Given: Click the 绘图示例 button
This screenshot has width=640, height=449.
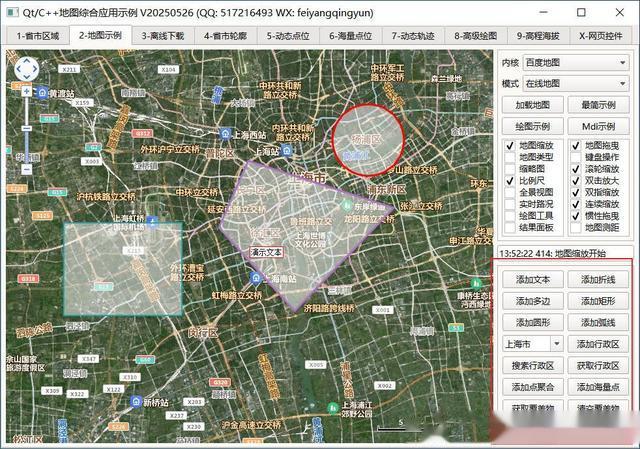Looking at the screenshot, I should click(533, 126).
